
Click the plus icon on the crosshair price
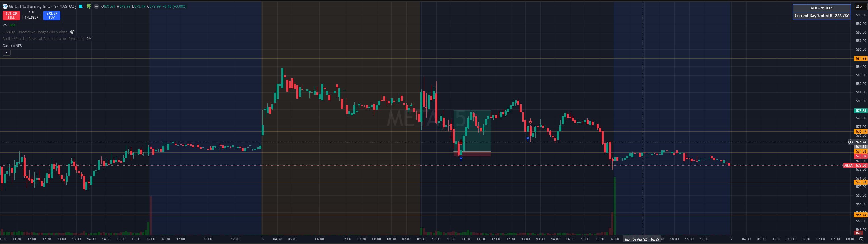point(850,142)
